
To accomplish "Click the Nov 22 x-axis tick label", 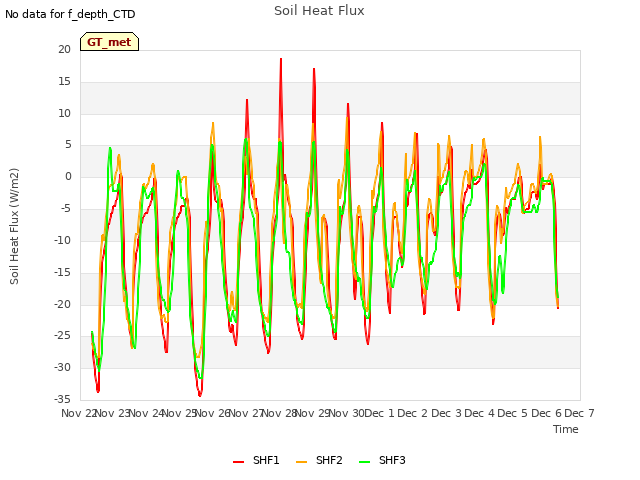I will click(x=78, y=413).
